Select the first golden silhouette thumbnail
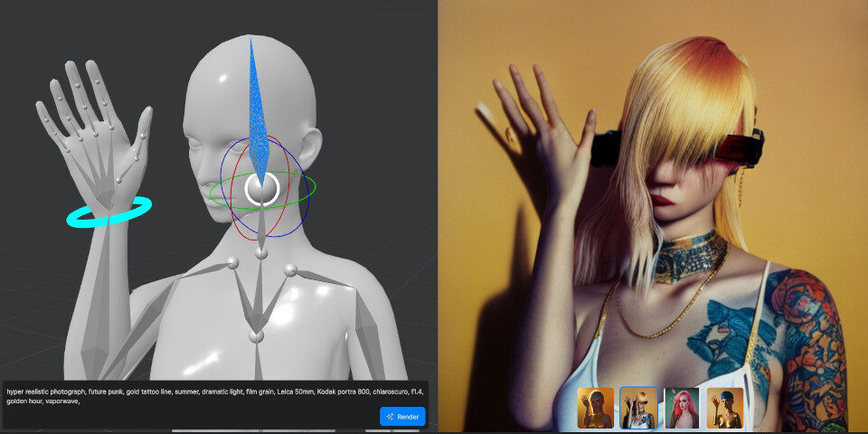The height and width of the screenshot is (434, 868). (595, 408)
